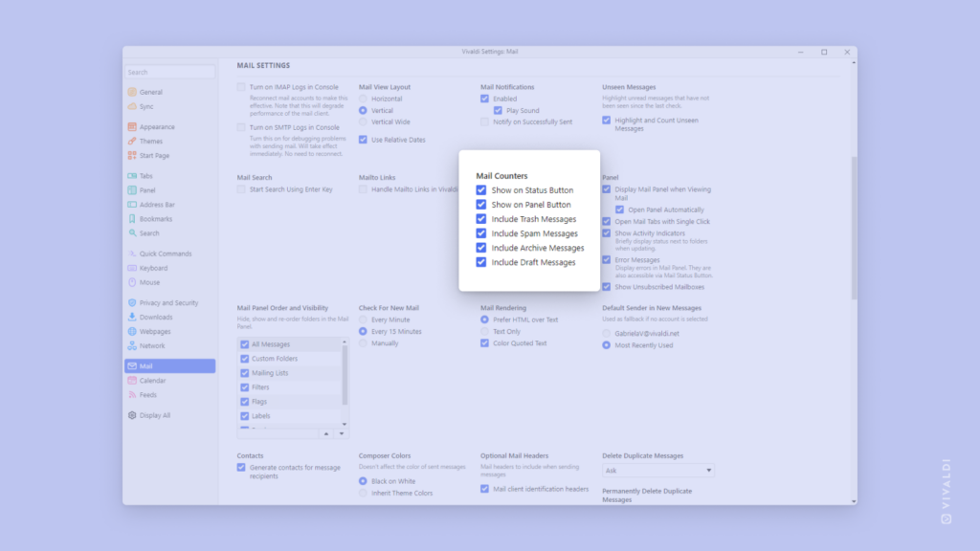Image resolution: width=980 pixels, height=551 pixels.
Task: Click Display All gear icon
Action: click(132, 415)
